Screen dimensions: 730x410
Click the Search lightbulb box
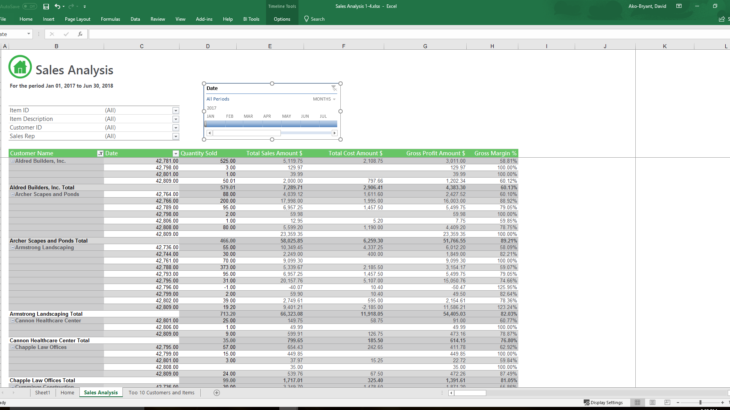(x=314, y=19)
